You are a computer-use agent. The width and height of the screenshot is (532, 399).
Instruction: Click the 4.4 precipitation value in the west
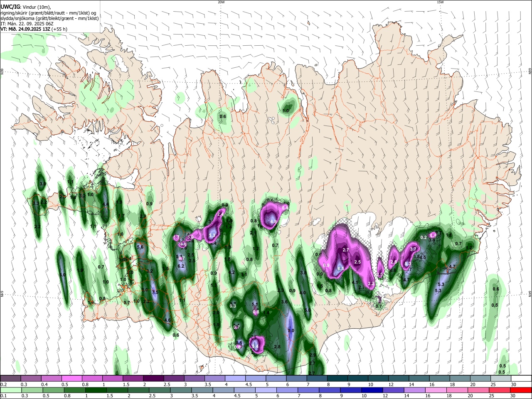pyautogui.click(x=106, y=204)
